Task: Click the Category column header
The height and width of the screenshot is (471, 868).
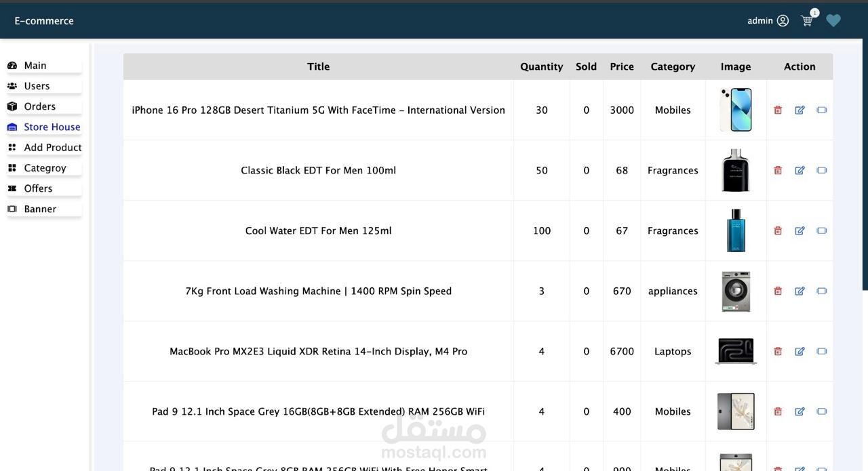Action: pos(673,66)
